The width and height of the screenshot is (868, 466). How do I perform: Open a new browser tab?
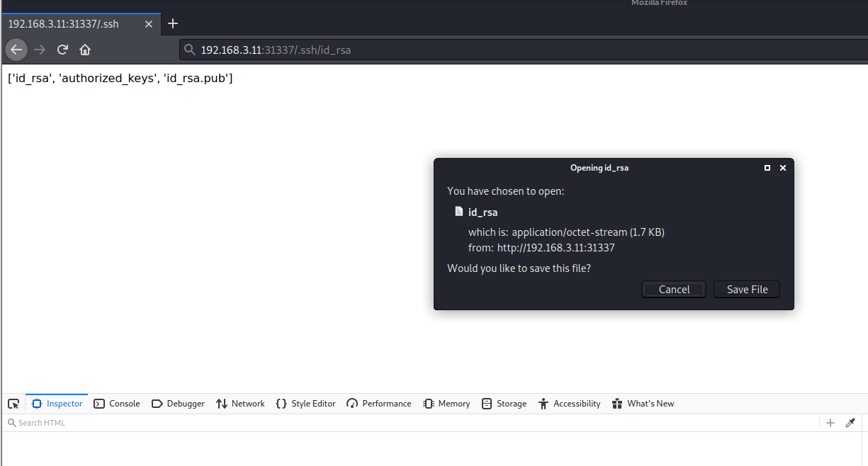[173, 23]
